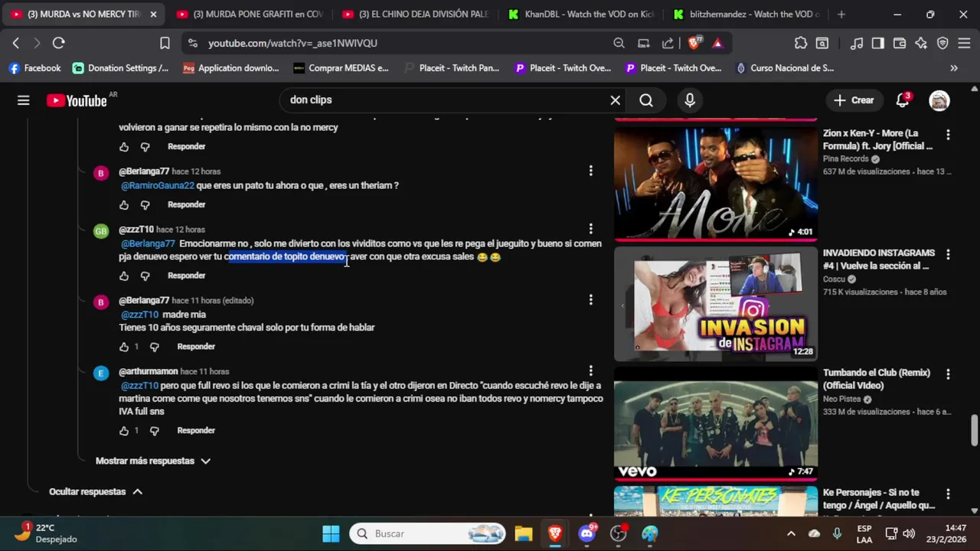Start voice search microphone
The image size is (980, 551).
click(690, 100)
